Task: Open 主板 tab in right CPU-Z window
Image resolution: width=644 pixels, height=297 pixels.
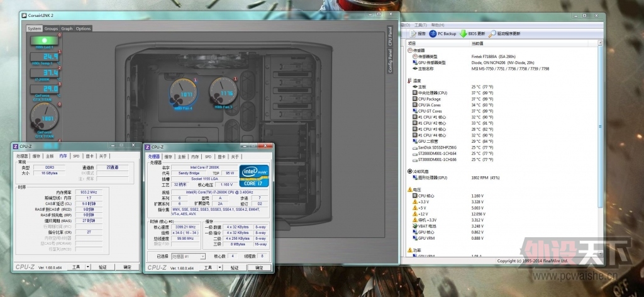Action: coord(182,157)
